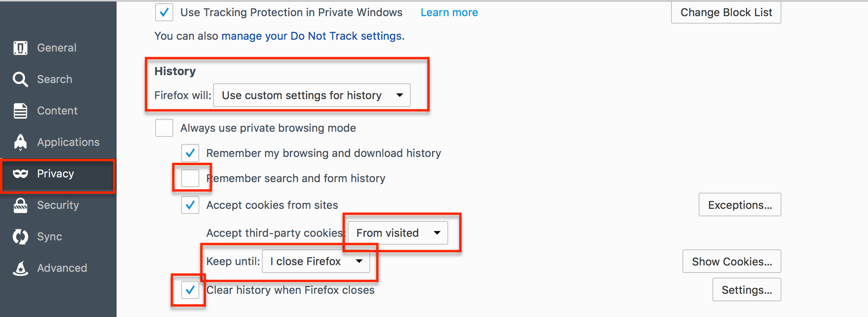Click the Security padlock icon

(20, 205)
